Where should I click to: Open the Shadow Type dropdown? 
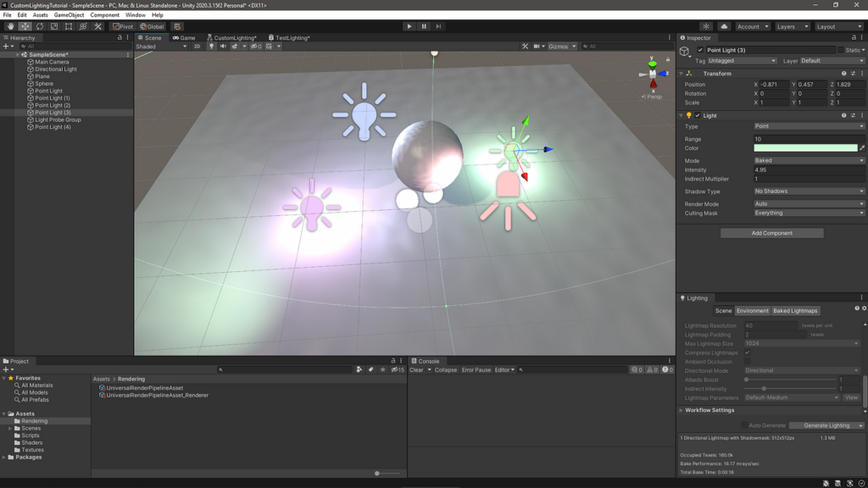click(x=807, y=190)
